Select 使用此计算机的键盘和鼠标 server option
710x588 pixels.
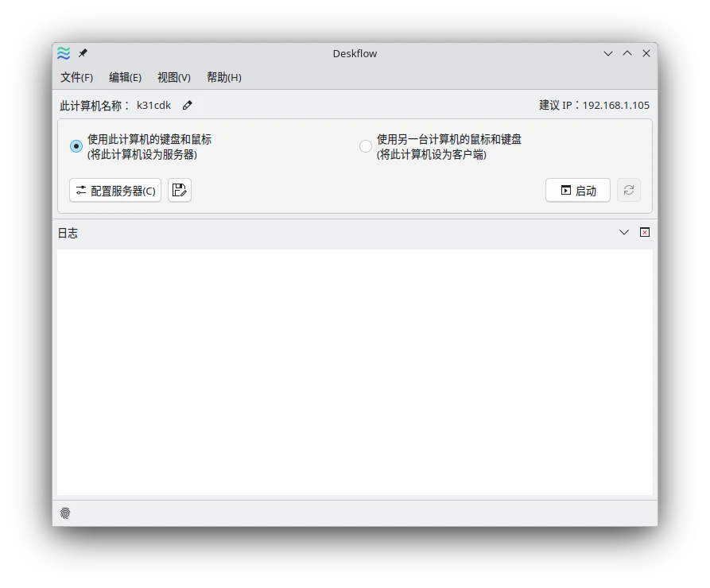76,146
